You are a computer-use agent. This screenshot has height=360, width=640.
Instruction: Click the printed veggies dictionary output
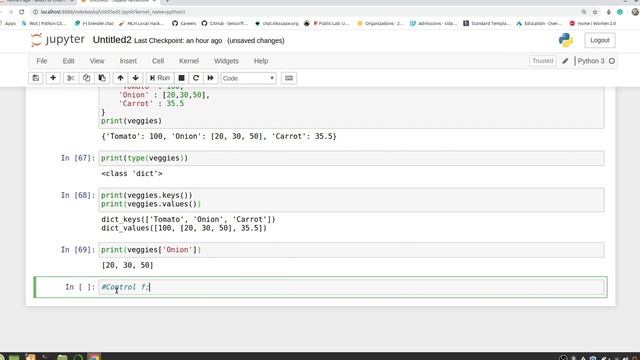click(219, 136)
